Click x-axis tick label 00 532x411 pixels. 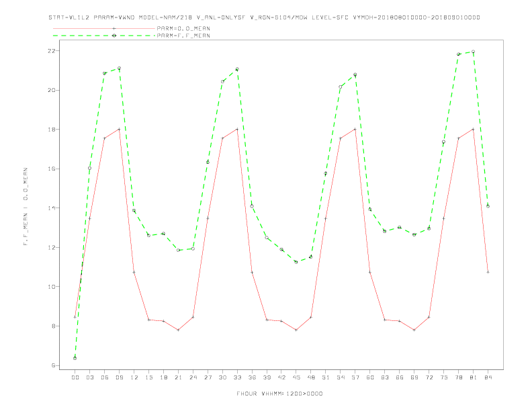pos(75,377)
